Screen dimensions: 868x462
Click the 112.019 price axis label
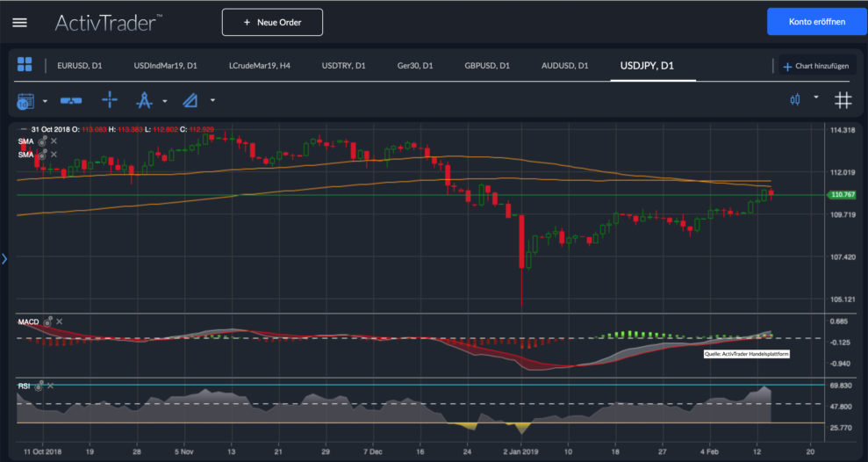click(x=843, y=172)
